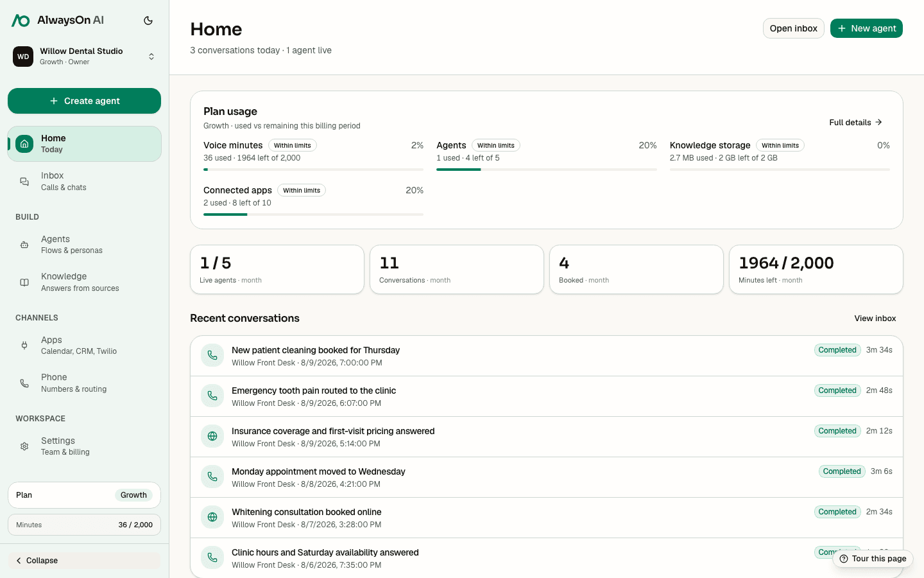This screenshot has width=924, height=578.
Task: Click Completed badge on Monday appointment row
Action: pyautogui.click(x=842, y=471)
